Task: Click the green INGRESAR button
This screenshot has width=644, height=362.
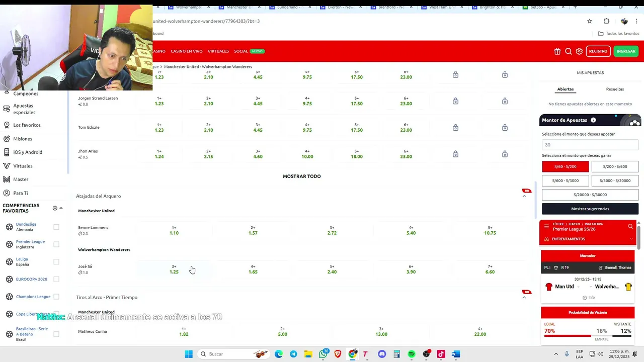Action: point(626,51)
